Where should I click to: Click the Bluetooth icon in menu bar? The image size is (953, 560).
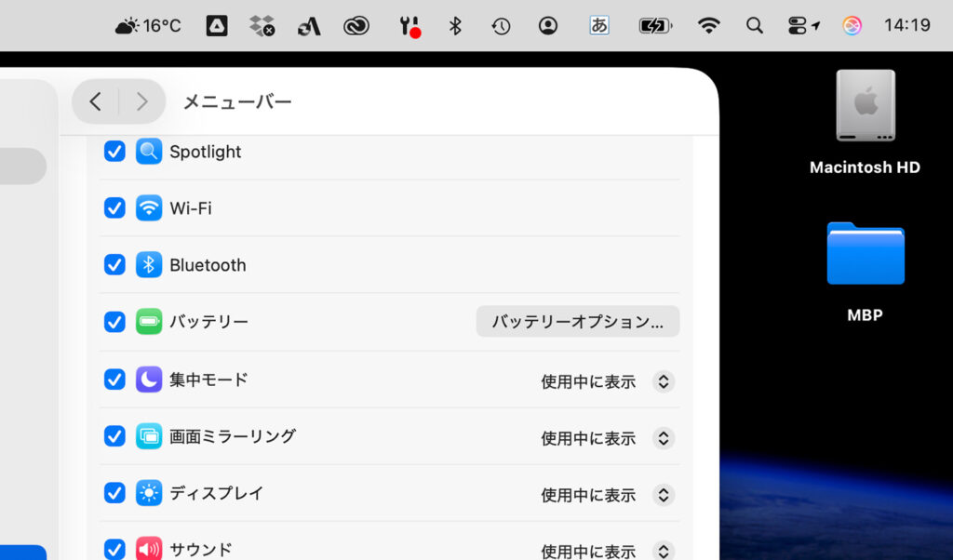click(x=455, y=26)
